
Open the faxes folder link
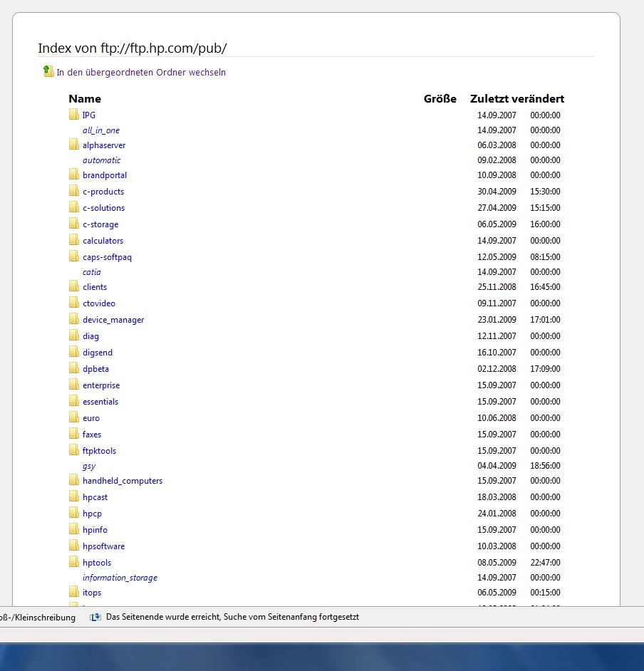[x=92, y=435]
